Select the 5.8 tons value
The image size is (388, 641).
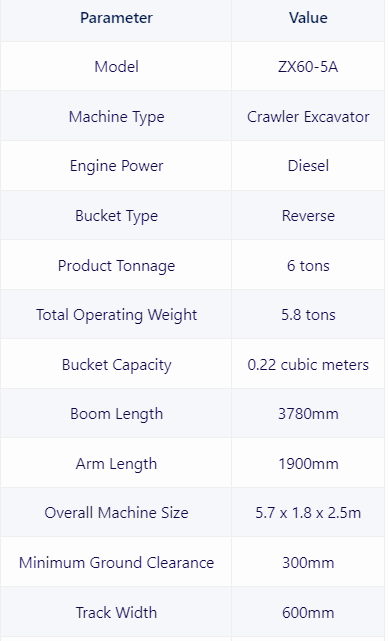coord(308,315)
